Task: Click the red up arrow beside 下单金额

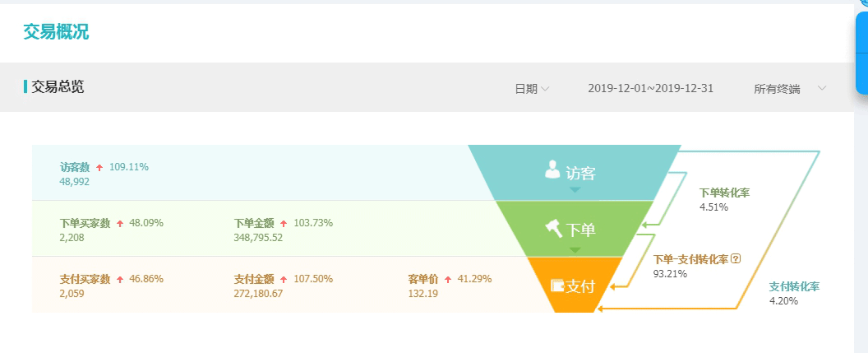Action: point(284,224)
